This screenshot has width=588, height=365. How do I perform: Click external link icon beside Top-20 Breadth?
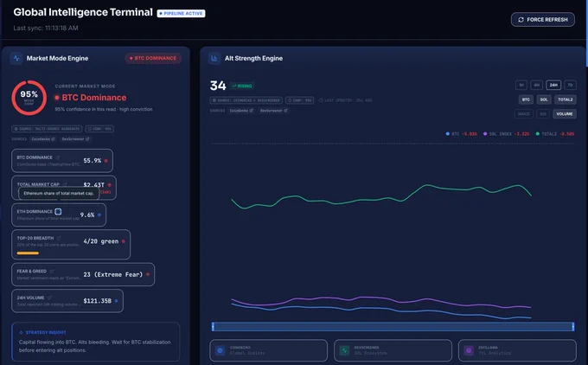59,238
